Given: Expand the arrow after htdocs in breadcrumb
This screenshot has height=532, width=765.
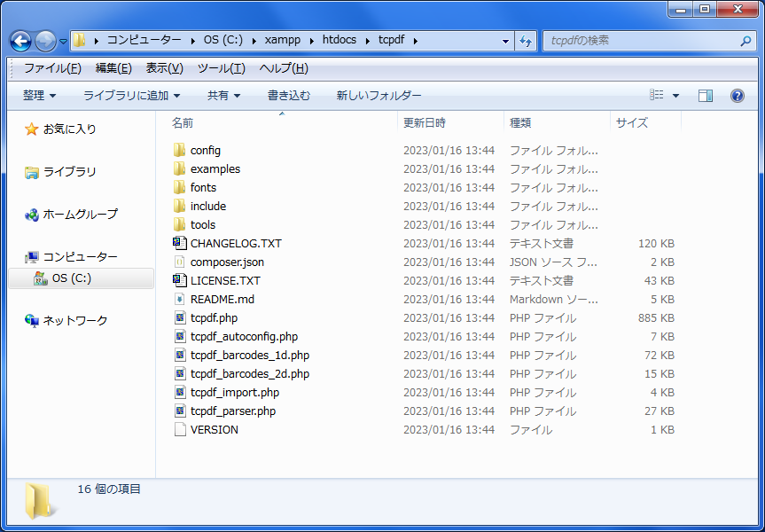Looking at the screenshot, I should coord(368,41).
